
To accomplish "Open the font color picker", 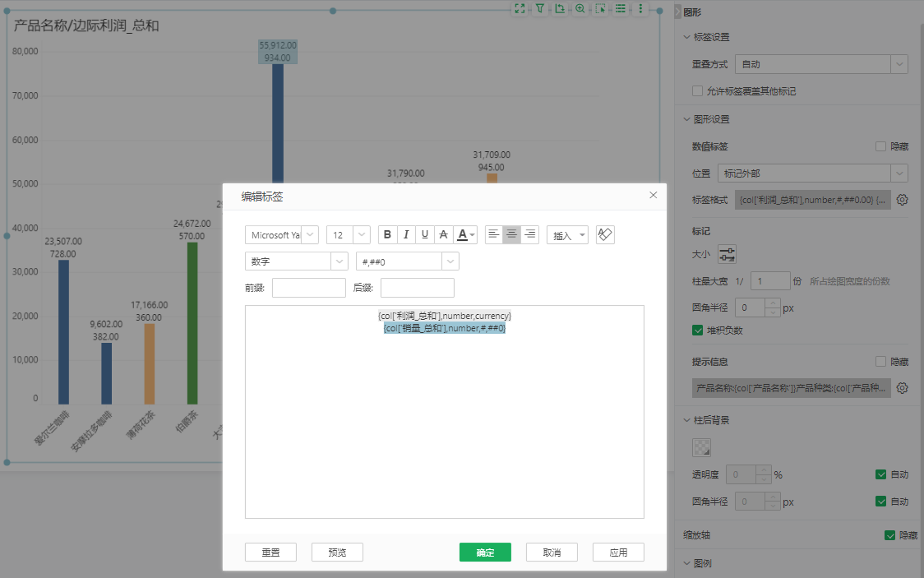I will pos(465,234).
